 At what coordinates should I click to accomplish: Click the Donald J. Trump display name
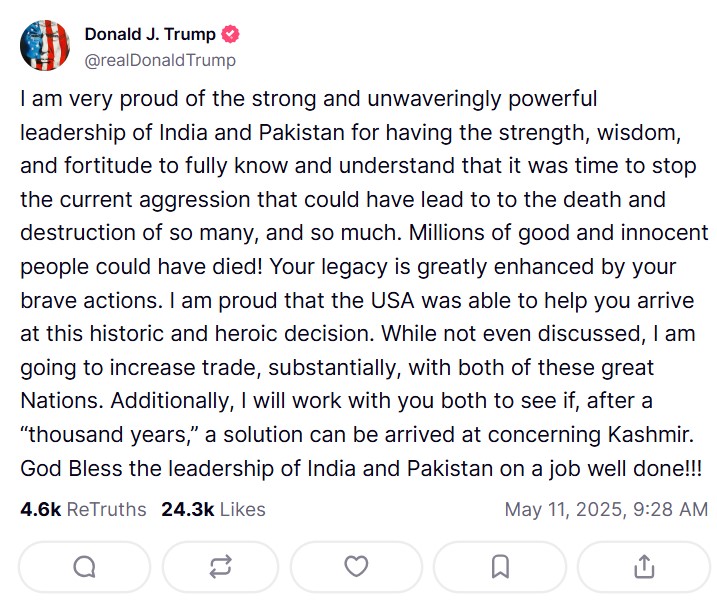[149, 35]
